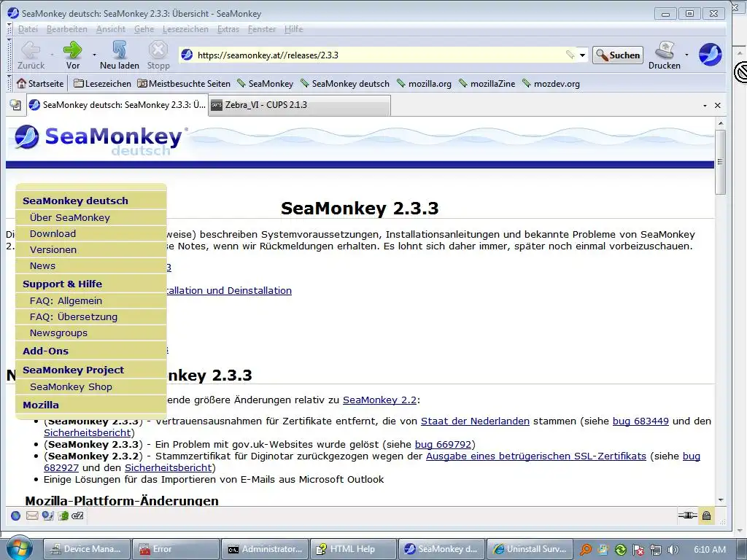Open the Startseite home bookmark
747x560 pixels.
(x=40, y=84)
